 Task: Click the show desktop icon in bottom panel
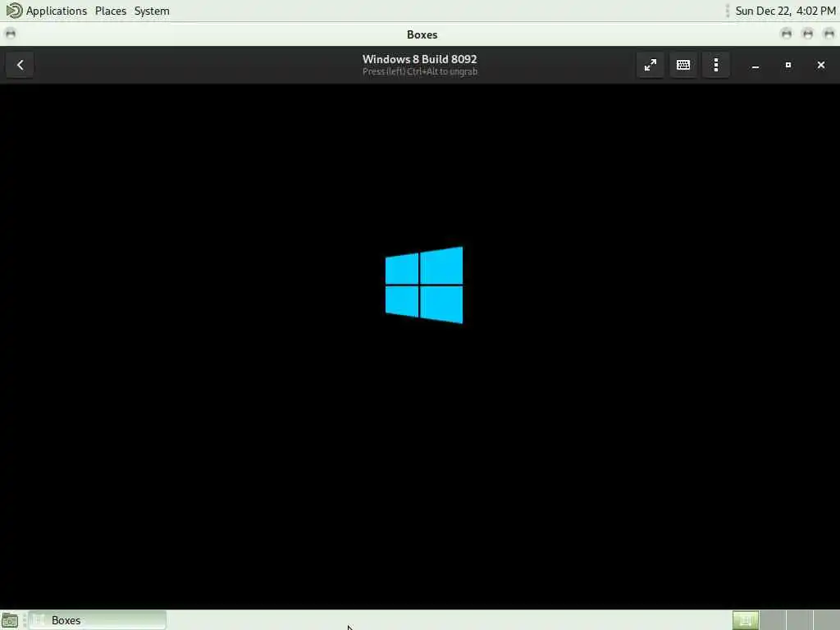10,621
